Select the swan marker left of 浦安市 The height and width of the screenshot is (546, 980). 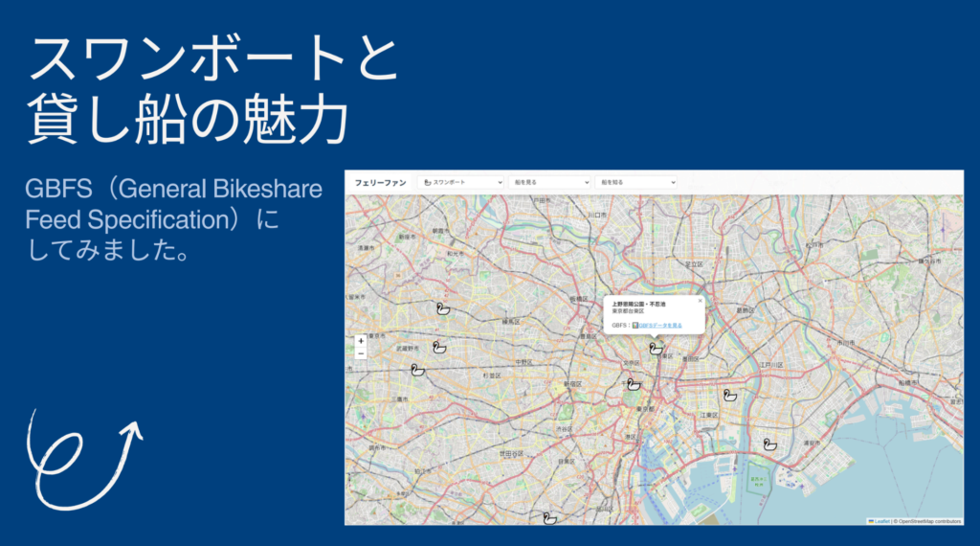click(x=769, y=444)
